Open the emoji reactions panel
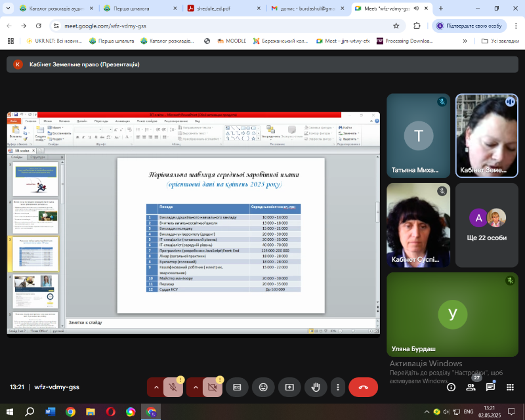Screen dimensions: 525x420 coord(263,387)
